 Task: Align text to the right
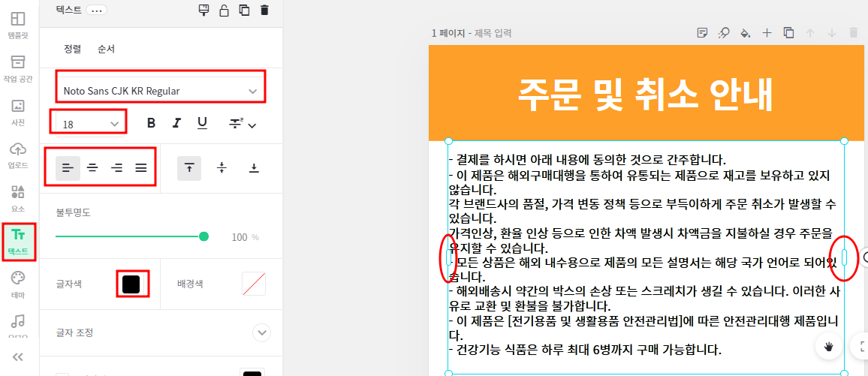(x=117, y=169)
